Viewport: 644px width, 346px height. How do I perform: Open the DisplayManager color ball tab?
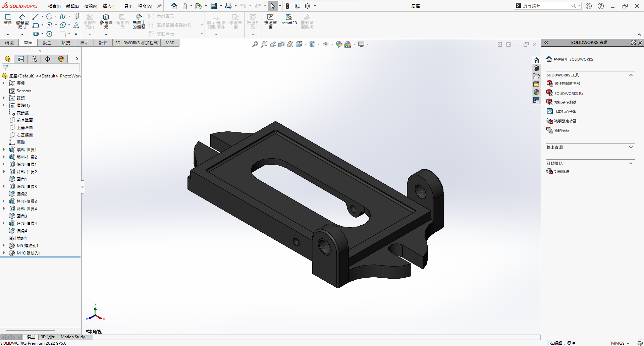pyautogui.click(x=61, y=59)
